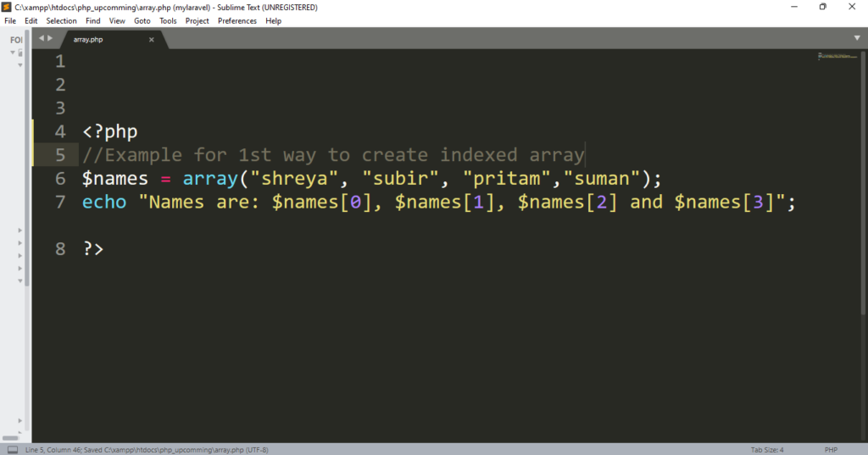Collapse the top-level folder in sidebar
The height and width of the screenshot is (455, 868).
point(13,52)
